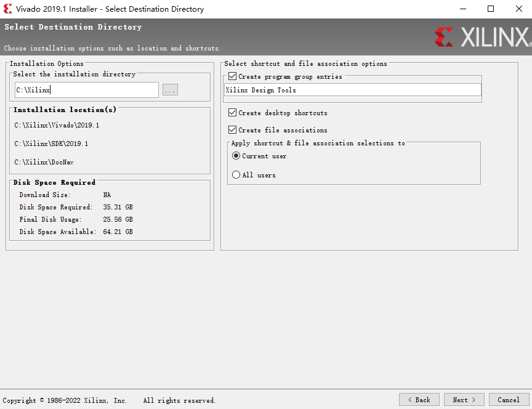Click the Disk Space Available value 64.21 GB

pyautogui.click(x=118, y=232)
